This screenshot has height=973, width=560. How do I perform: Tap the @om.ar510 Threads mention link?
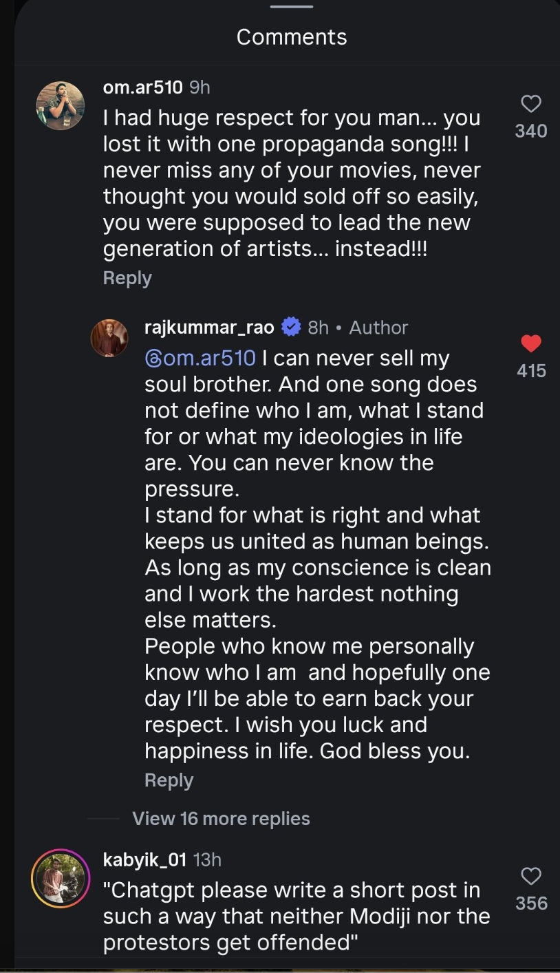click(200, 358)
